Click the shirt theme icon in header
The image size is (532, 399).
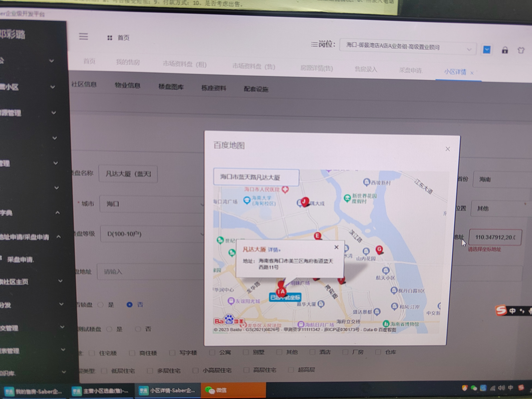pyautogui.click(x=521, y=50)
